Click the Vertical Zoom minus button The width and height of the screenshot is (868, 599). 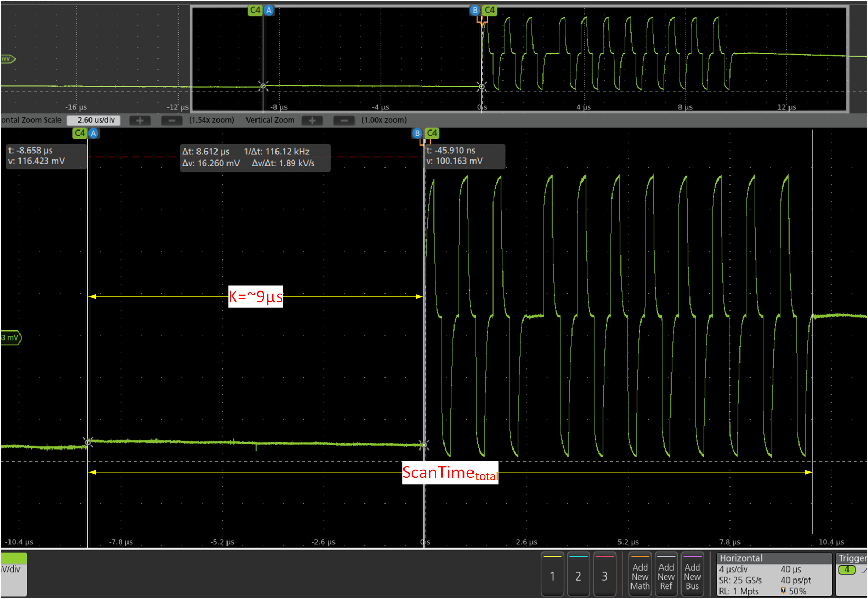344,121
